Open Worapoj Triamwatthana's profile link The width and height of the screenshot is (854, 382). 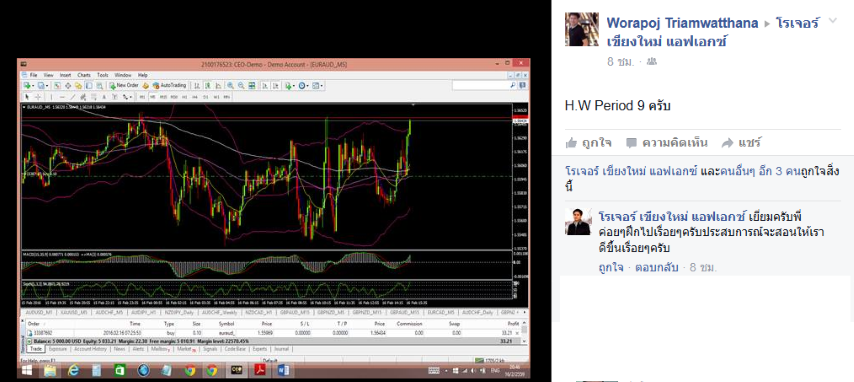pos(682,23)
